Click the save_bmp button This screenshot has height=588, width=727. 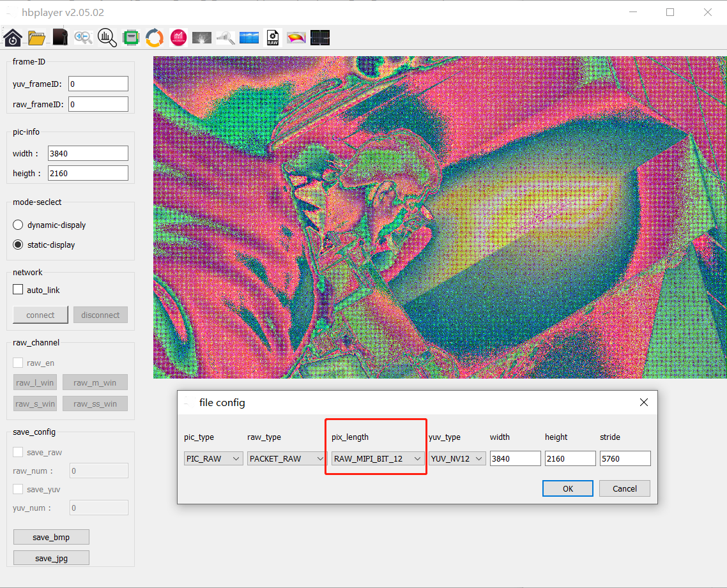[51, 537]
